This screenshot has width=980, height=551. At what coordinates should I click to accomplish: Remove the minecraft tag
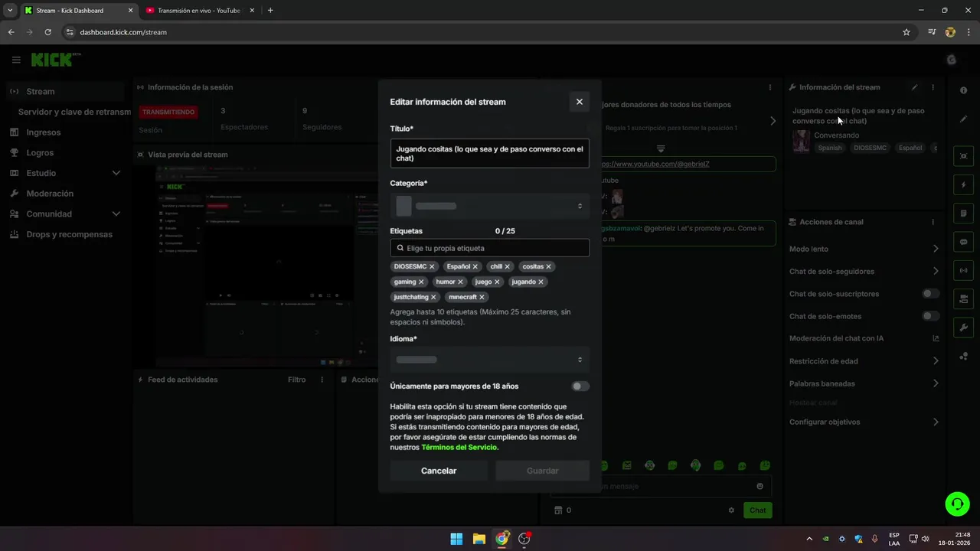482,297
